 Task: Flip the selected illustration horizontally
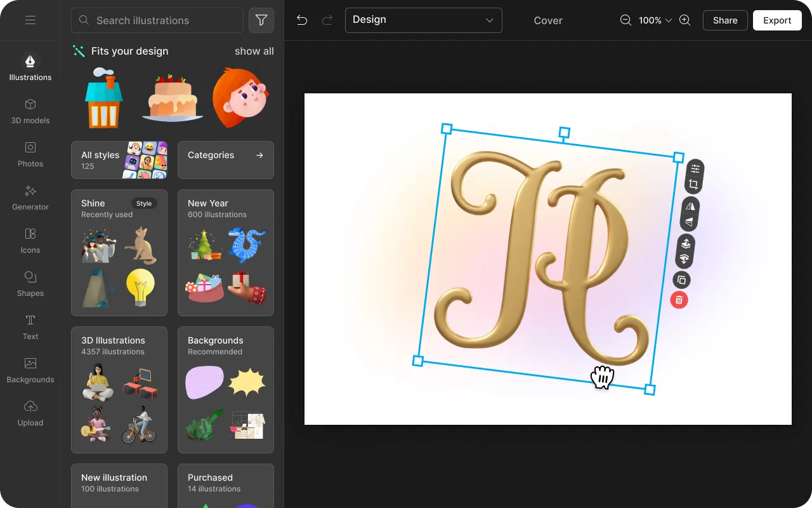tap(690, 205)
